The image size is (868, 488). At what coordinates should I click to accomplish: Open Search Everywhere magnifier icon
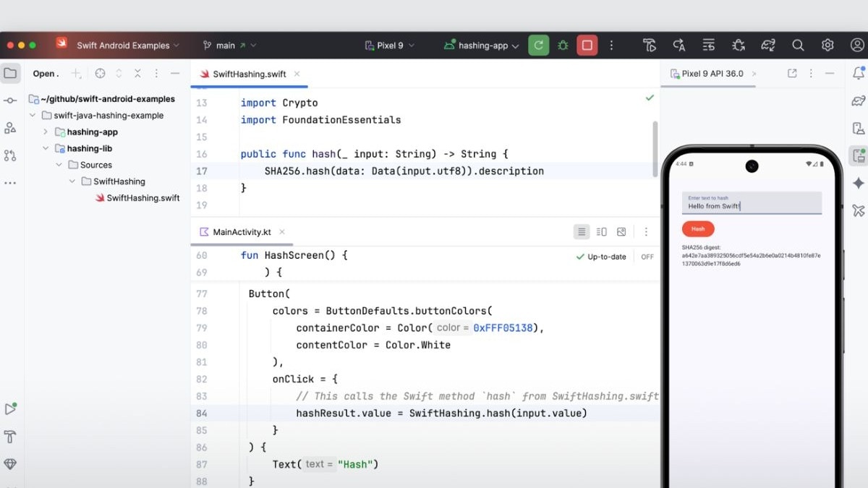[798, 46]
